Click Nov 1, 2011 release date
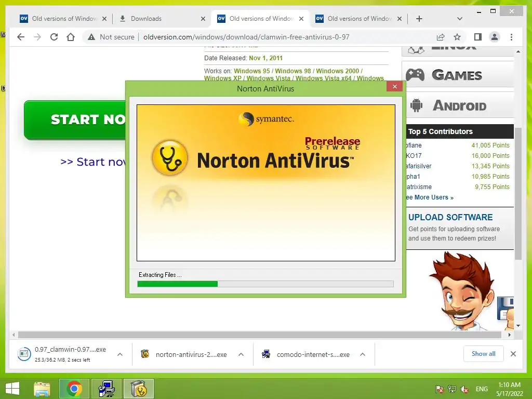Viewport: 532px width, 399px height. [x=265, y=58]
